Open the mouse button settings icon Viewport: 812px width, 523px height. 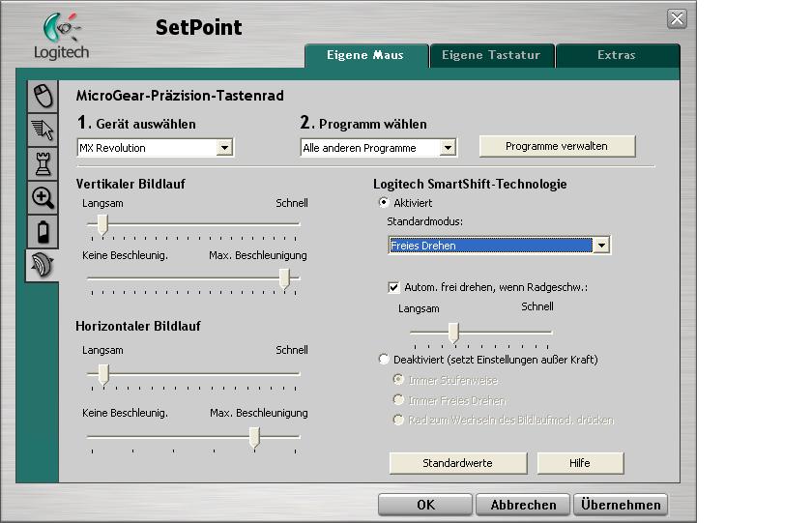pyautogui.click(x=43, y=96)
